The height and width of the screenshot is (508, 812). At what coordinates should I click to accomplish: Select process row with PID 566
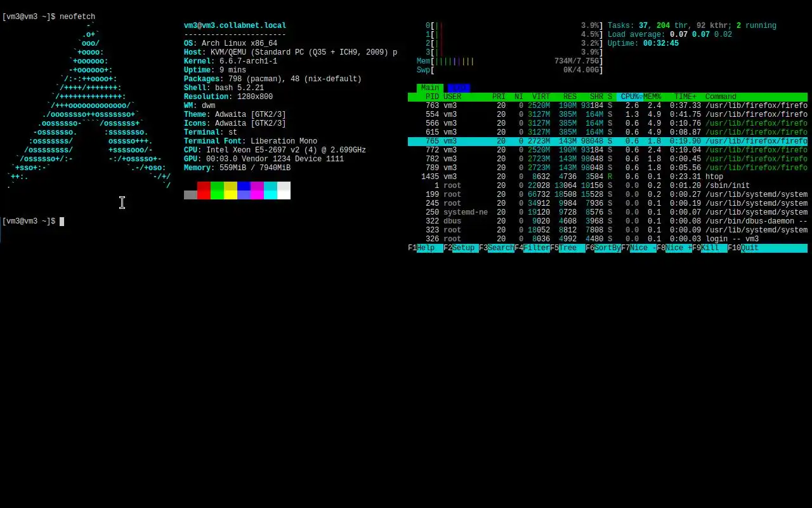(x=608, y=123)
